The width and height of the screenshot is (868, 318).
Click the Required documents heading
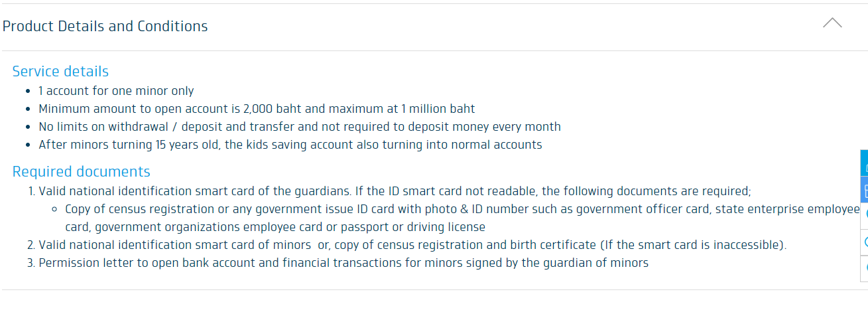(81, 172)
